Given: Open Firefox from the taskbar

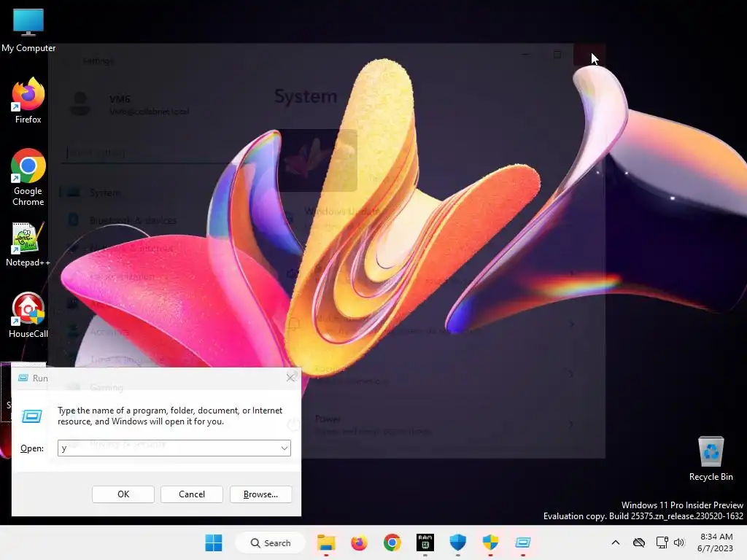Looking at the screenshot, I should [359, 542].
